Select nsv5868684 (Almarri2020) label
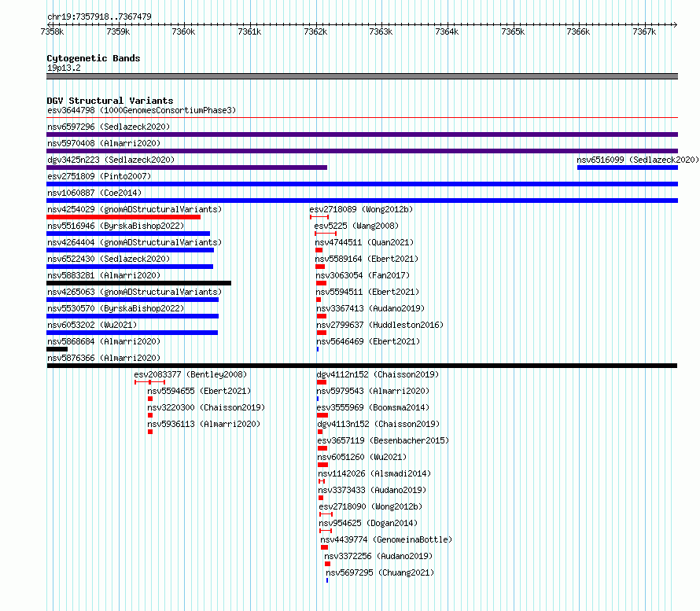The image size is (700, 611). (104, 341)
